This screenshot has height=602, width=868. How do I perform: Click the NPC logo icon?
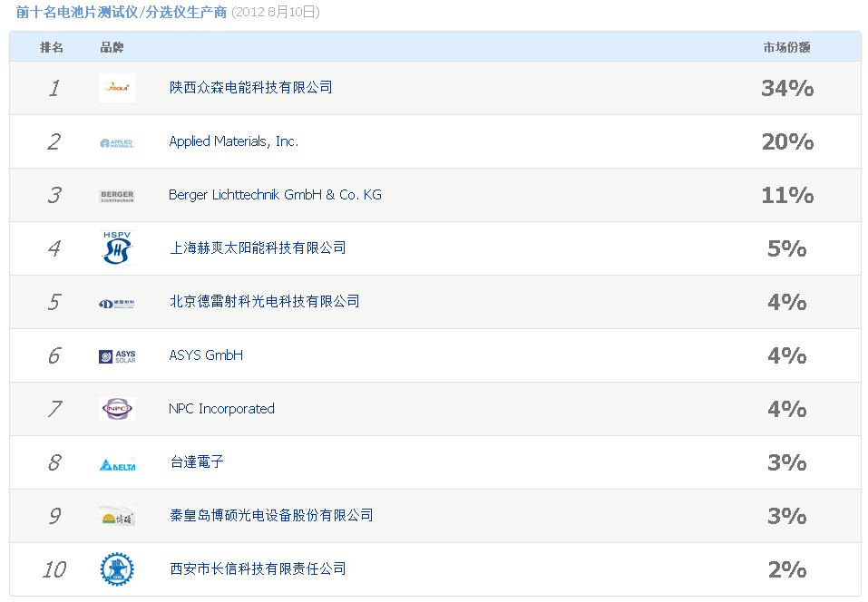pyautogui.click(x=117, y=409)
